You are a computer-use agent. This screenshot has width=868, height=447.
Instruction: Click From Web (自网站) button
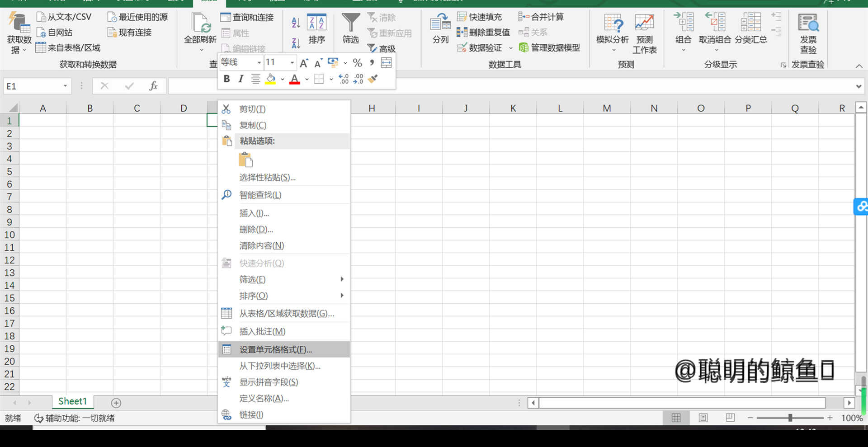tap(54, 33)
